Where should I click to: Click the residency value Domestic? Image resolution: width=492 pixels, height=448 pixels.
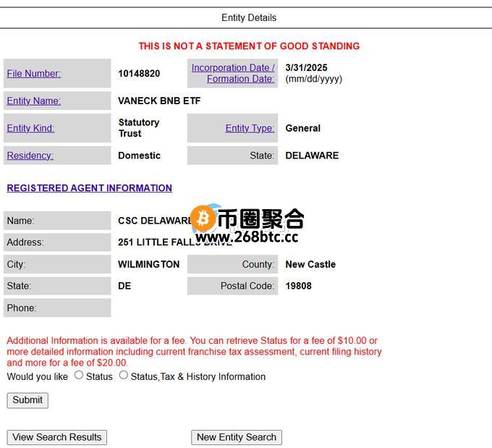click(x=140, y=156)
